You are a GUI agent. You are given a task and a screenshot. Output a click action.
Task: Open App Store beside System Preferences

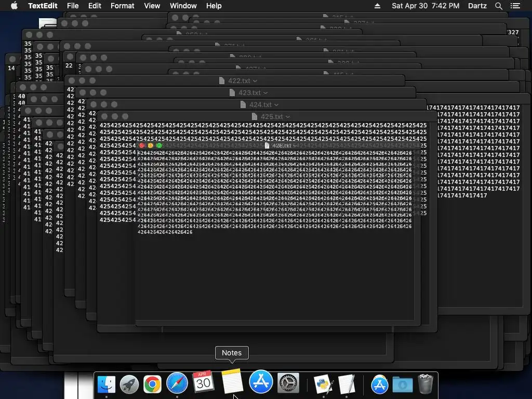coord(261,381)
